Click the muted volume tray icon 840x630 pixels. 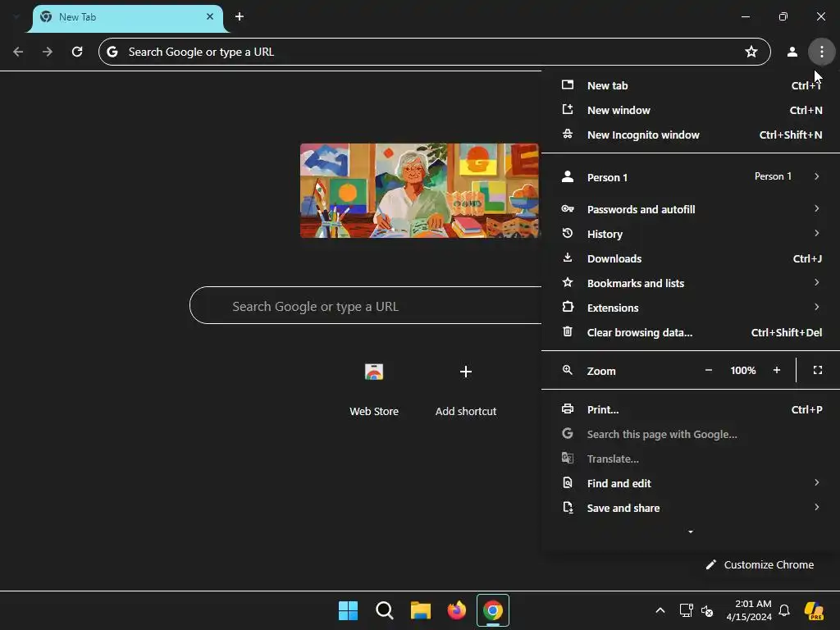tap(707, 610)
